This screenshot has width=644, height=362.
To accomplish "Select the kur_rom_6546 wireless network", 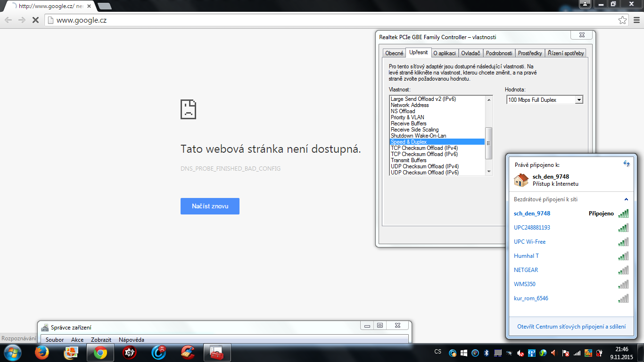I will click(x=571, y=298).
